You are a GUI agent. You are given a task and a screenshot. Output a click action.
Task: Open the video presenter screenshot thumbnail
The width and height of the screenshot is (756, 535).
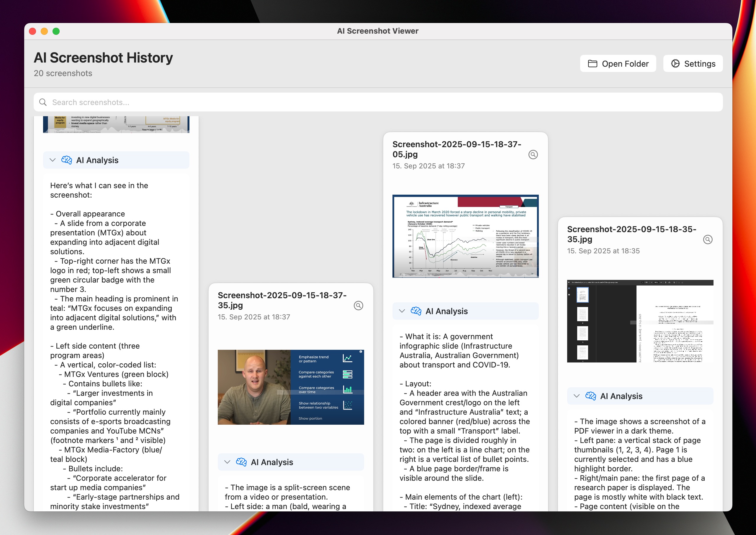[x=291, y=387]
